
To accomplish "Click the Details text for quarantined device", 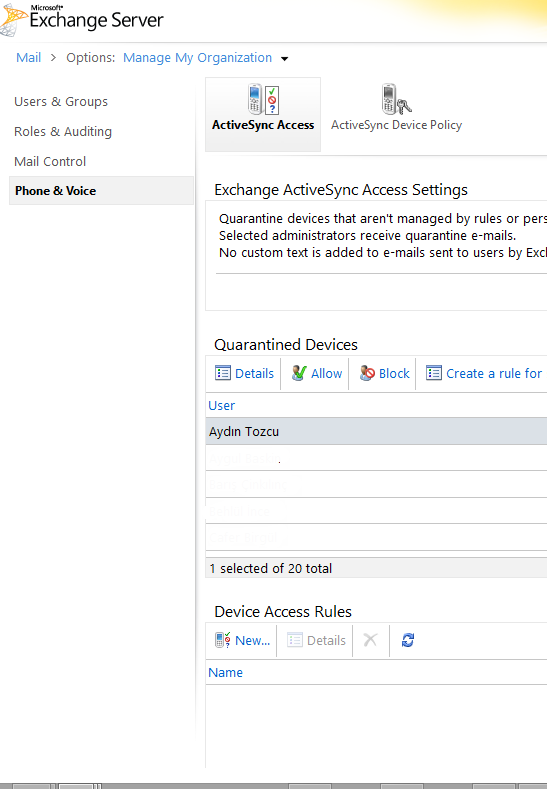I will tap(255, 373).
